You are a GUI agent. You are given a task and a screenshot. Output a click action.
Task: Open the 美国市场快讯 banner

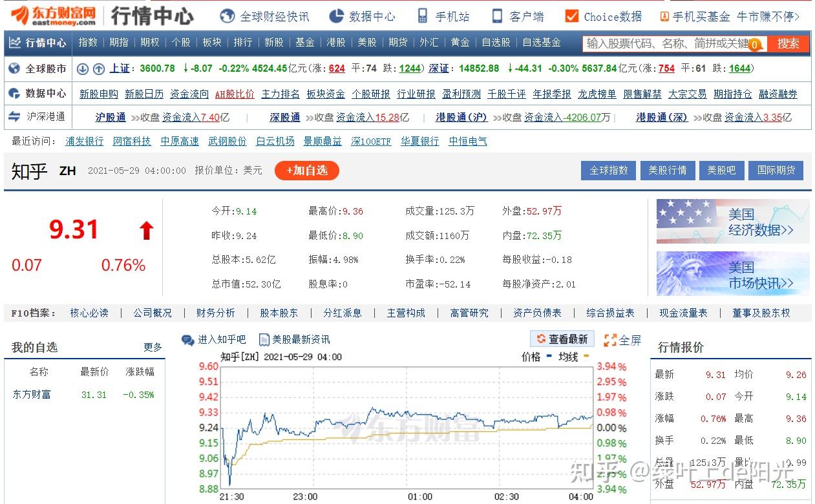point(733,274)
